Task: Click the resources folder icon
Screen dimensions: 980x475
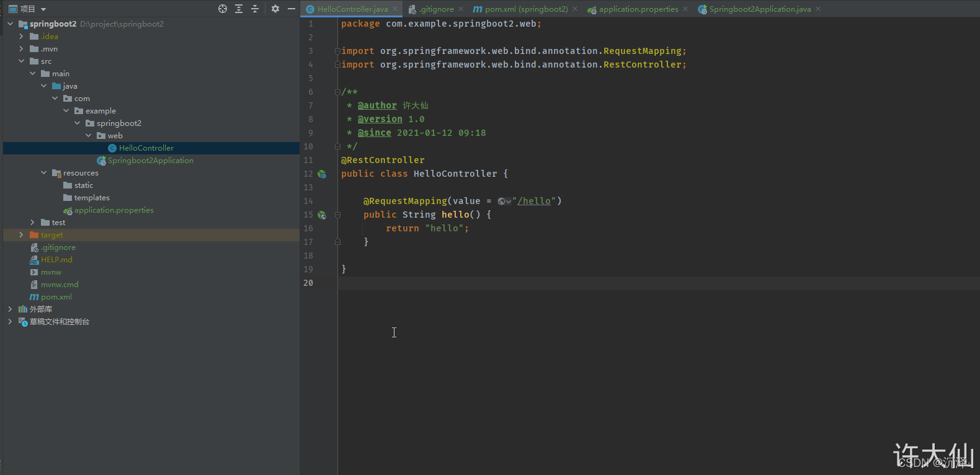Action: point(56,173)
